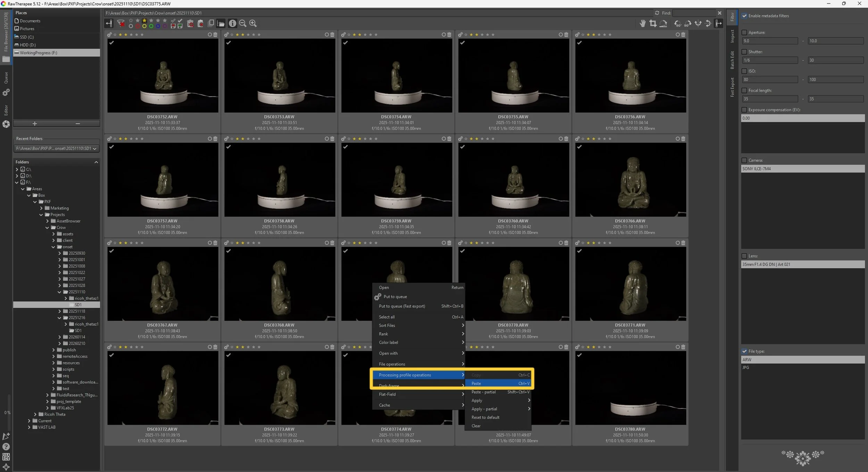Select the hand navigation tool
The image size is (868, 472).
point(643,23)
